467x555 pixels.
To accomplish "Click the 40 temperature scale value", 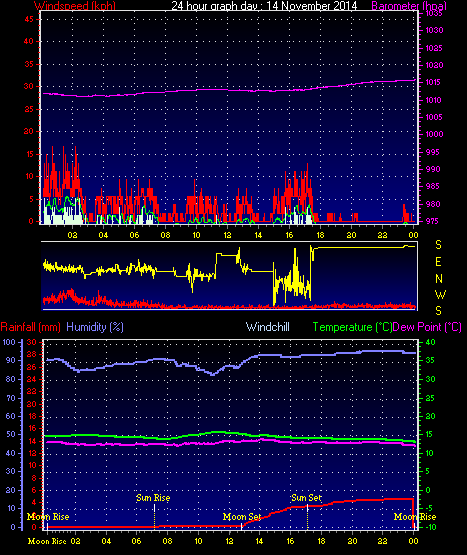I will point(430,342).
